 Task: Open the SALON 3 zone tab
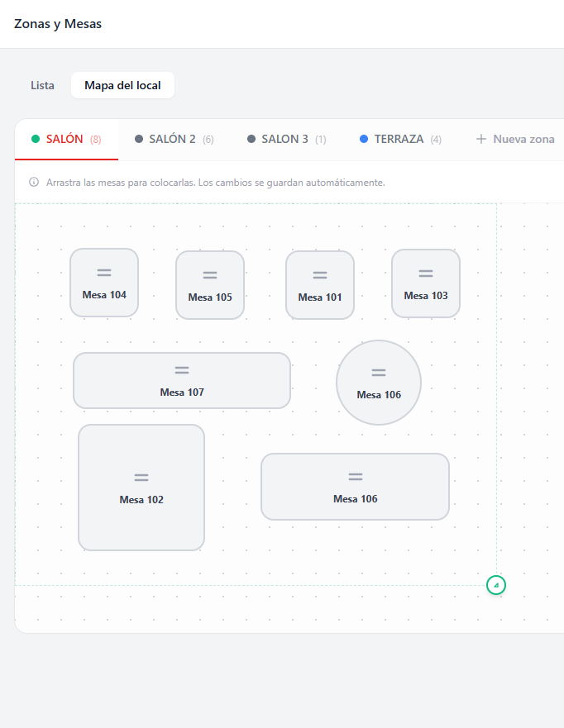coord(287,140)
